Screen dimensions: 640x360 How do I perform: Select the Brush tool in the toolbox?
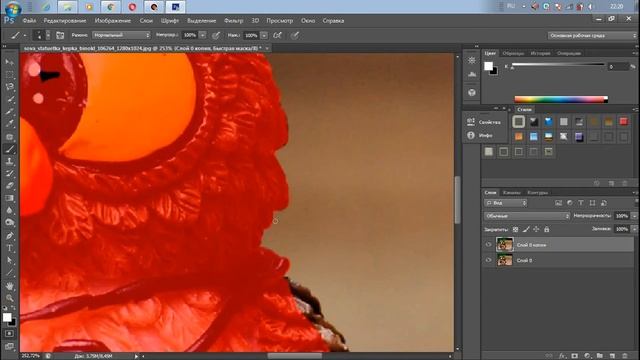click(9, 149)
